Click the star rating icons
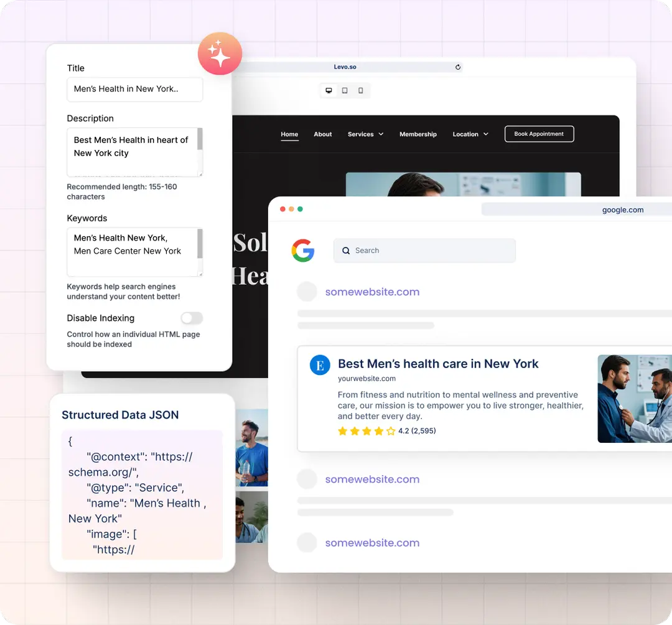This screenshot has width=672, height=625. pos(366,431)
